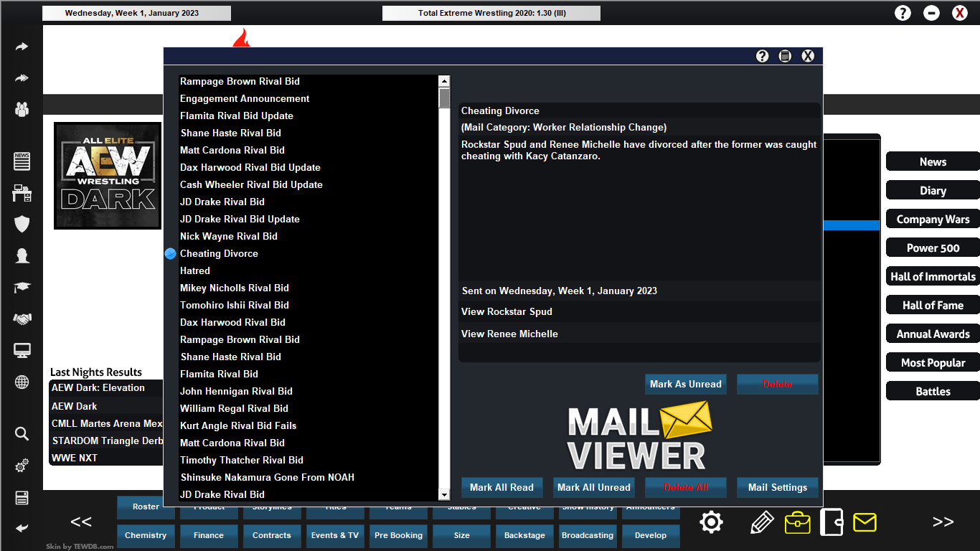Open the Pre Booking tab

coord(398,535)
